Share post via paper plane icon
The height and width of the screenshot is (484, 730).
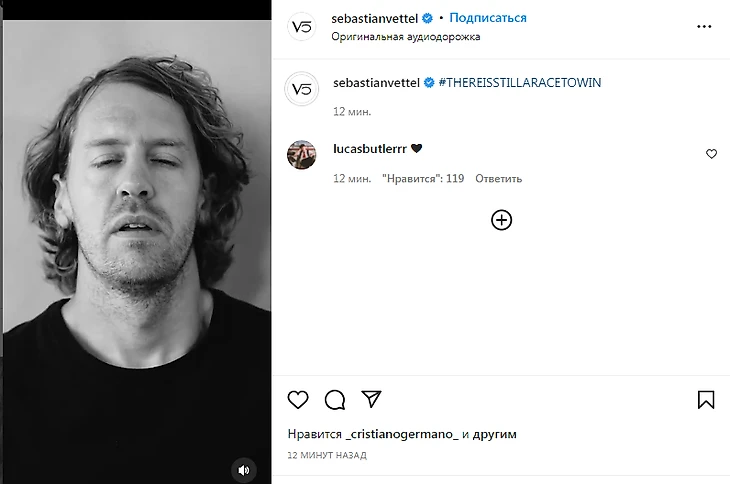tap(371, 399)
